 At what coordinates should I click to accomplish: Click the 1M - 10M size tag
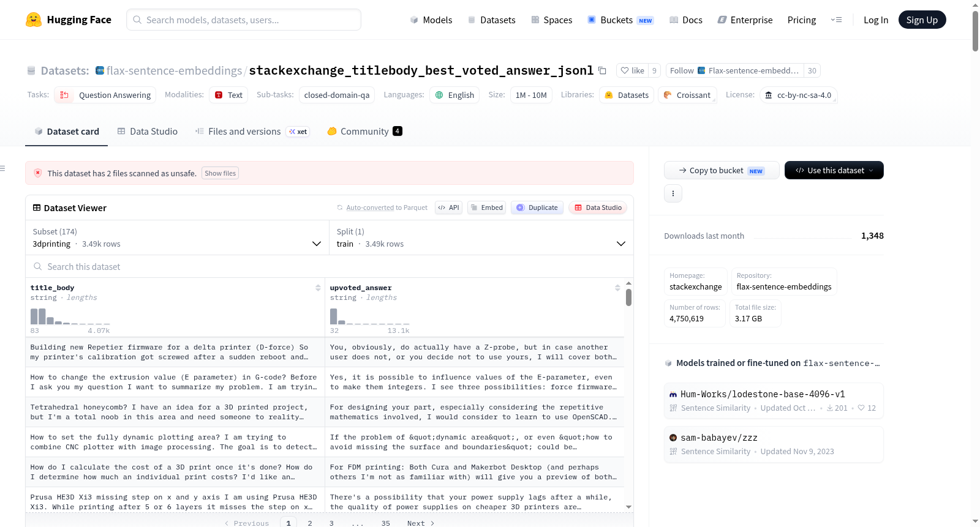tap(531, 95)
